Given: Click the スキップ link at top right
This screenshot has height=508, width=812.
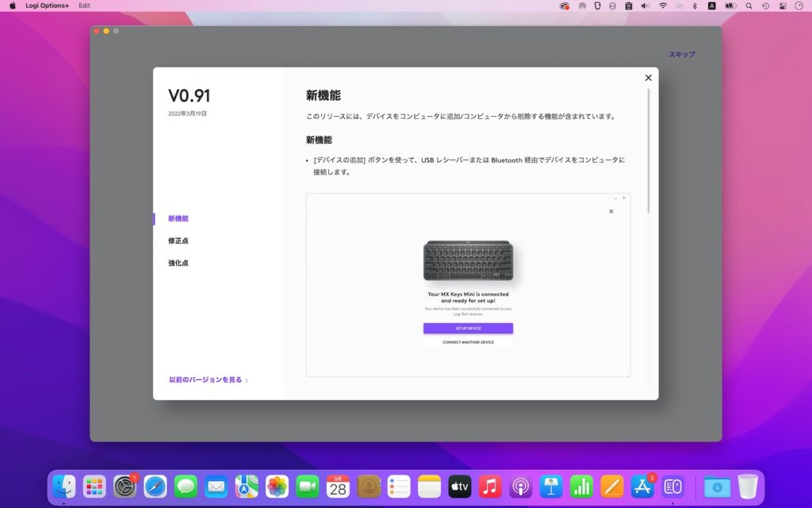Looking at the screenshot, I should pos(683,53).
